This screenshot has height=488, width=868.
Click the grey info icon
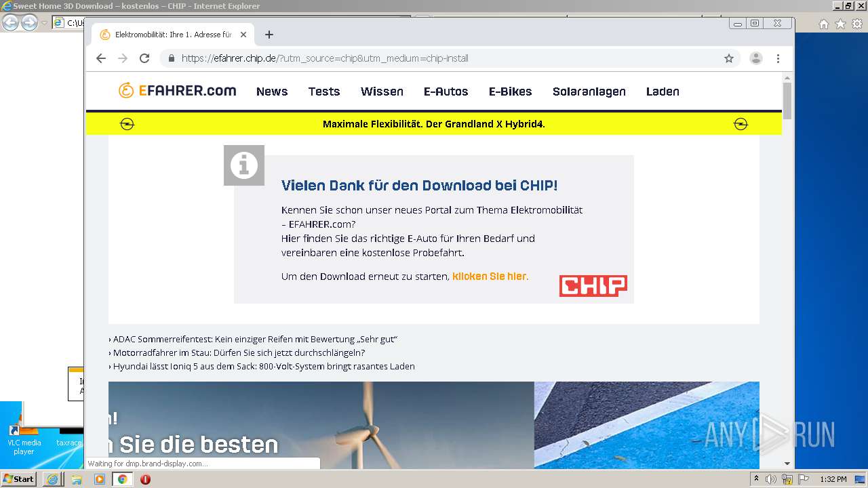(244, 165)
